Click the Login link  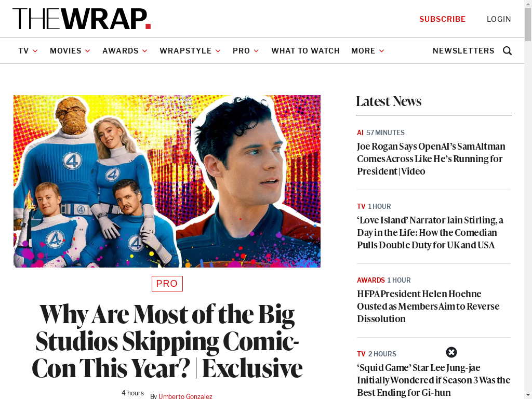coord(499,19)
